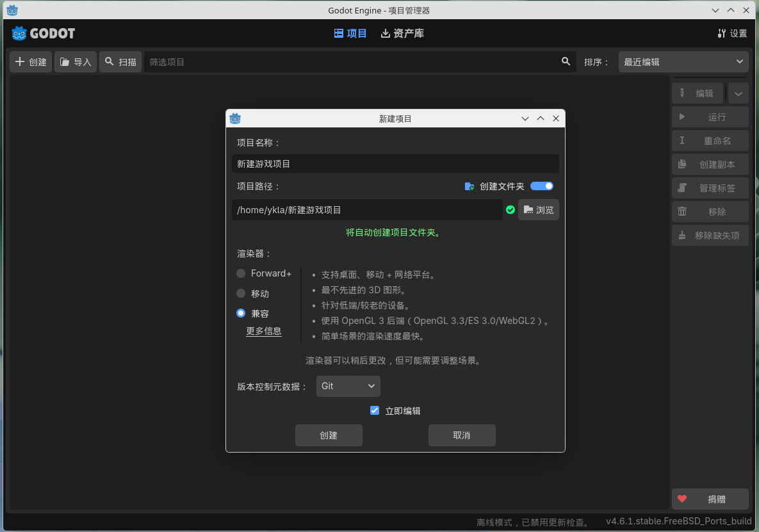The image size is (759, 532).
Task: Click the 创建副本 sidebar button
Action: click(710, 165)
